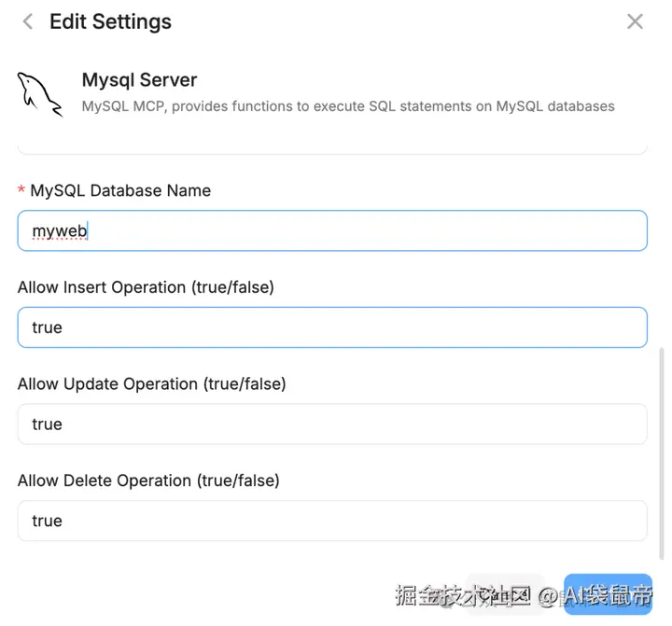Click the MySQL MCP description text
672x626 pixels.
347,106
